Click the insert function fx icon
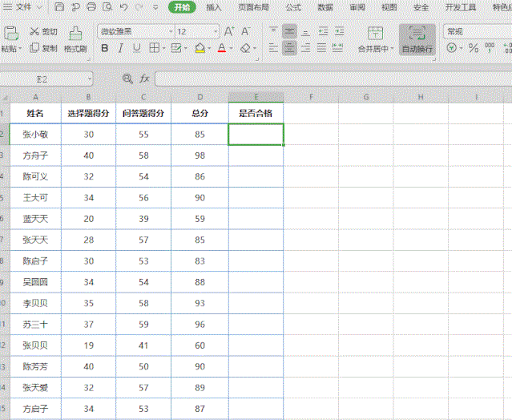512x420 pixels. pos(145,79)
